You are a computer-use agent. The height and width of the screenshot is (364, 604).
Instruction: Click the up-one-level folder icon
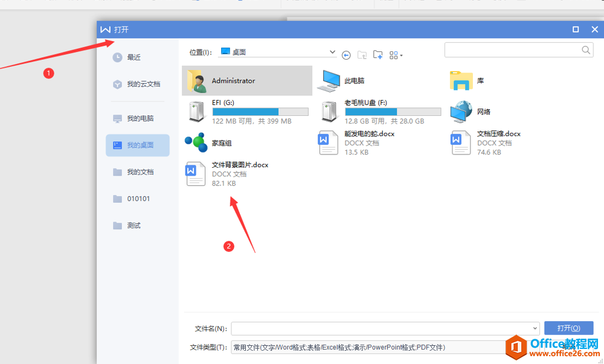(362, 55)
